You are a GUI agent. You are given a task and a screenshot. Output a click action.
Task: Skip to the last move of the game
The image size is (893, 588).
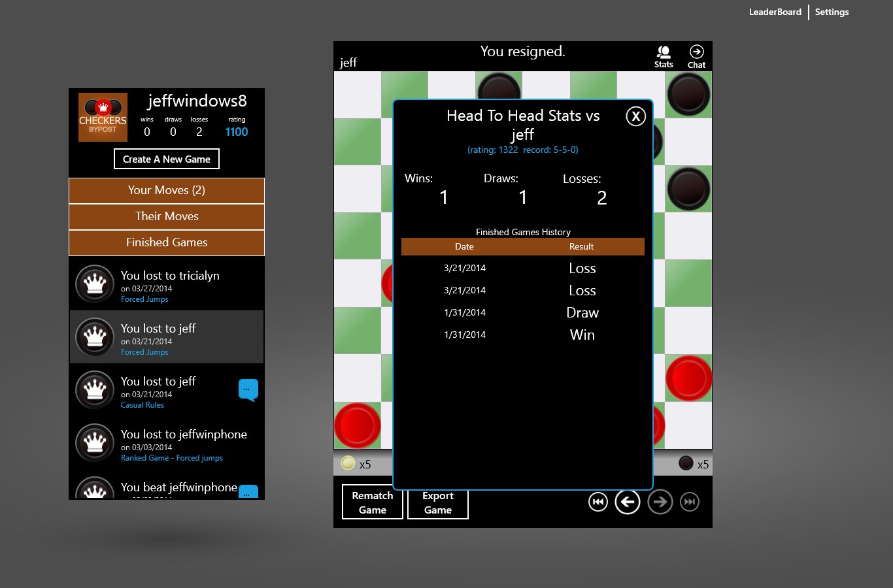point(690,501)
